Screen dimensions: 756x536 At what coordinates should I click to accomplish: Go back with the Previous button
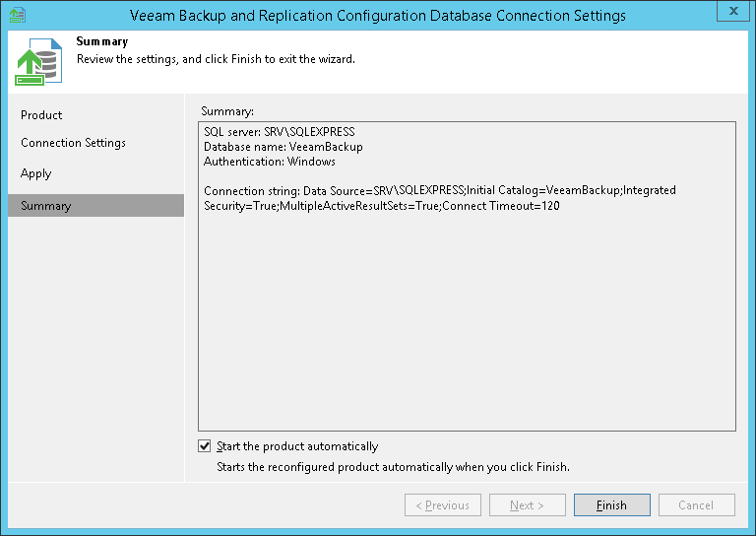(443, 505)
